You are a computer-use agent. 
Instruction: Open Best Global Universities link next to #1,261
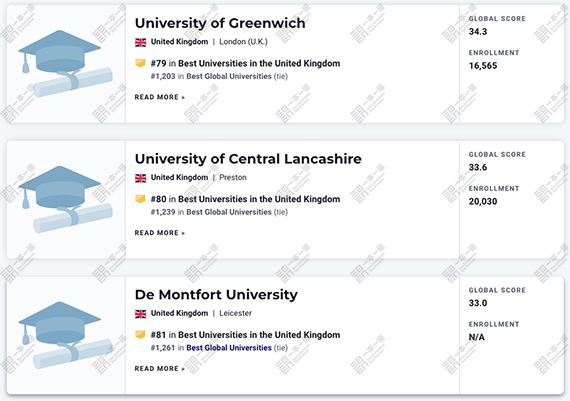pos(229,348)
